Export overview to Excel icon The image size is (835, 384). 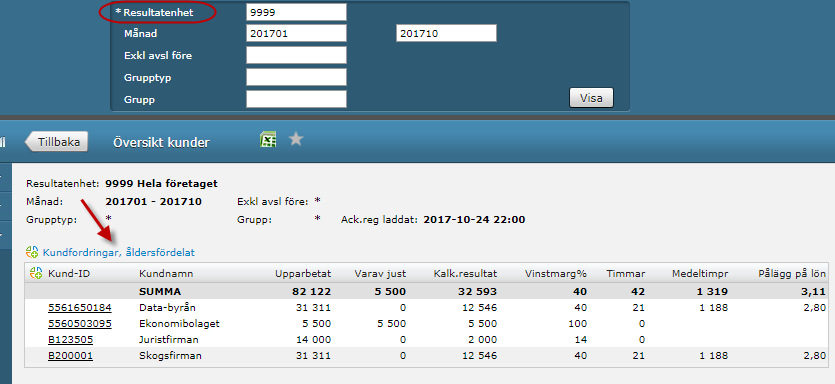(x=268, y=140)
